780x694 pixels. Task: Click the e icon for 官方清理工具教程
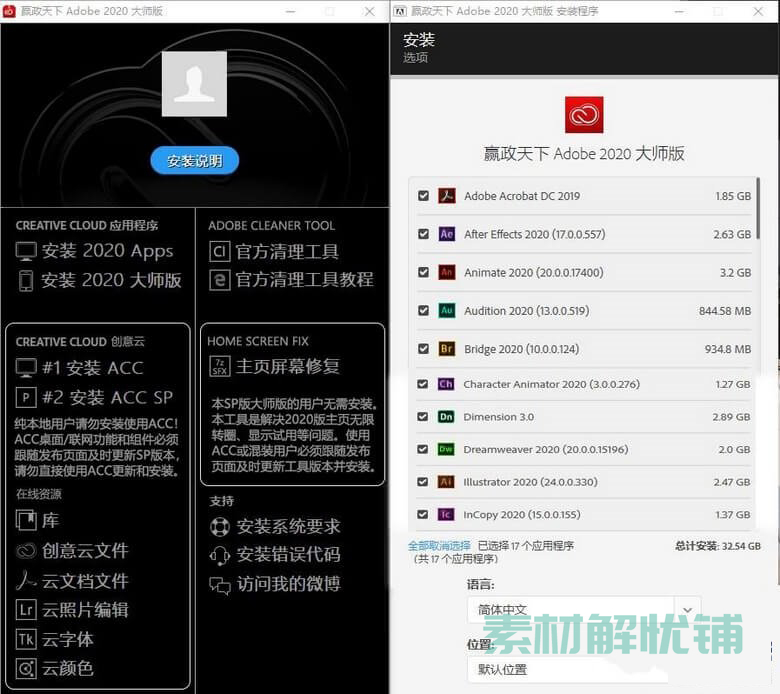pos(219,280)
